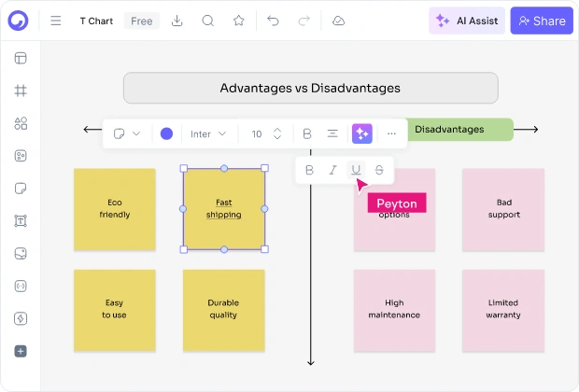Screen dimensions: 579x392
Task: Toggle underline in text style popup
Action: click(356, 170)
